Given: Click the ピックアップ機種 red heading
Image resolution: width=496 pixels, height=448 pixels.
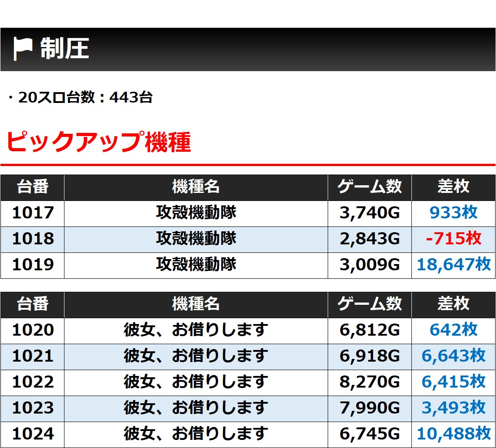Looking at the screenshot, I should click(98, 142).
